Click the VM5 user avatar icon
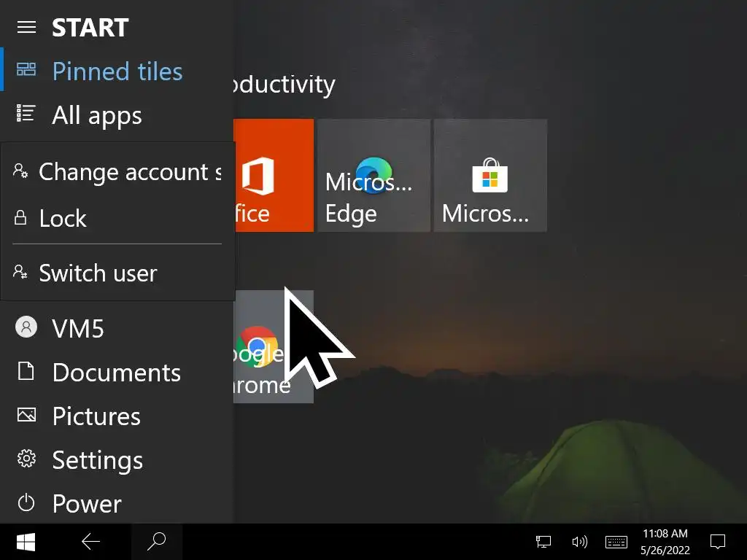This screenshot has height=560, width=747. [26, 327]
